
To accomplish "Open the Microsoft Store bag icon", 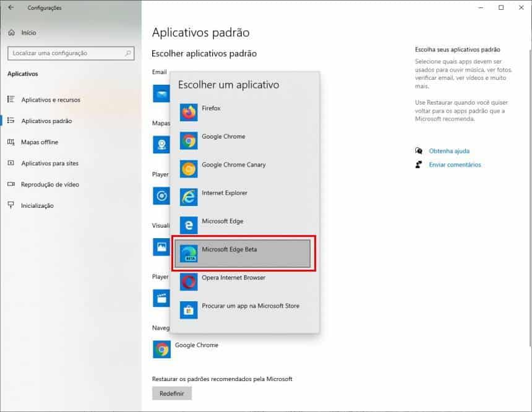I will pyautogui.click(x=189, y=310).
